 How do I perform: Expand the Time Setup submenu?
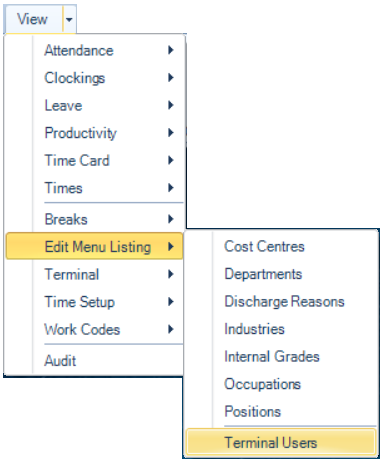click(94, 302)
